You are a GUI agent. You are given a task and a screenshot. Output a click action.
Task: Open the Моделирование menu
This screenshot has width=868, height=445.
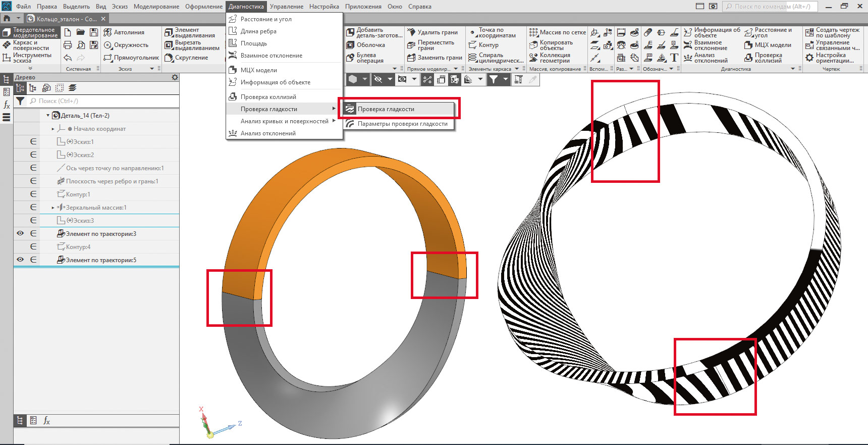pyautogui.click(x=156, y=7)
